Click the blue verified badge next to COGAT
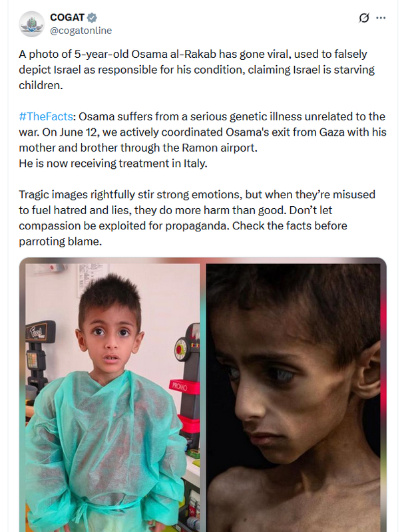Viewport: 402px width, 532px height. click(x=92, y=17)
